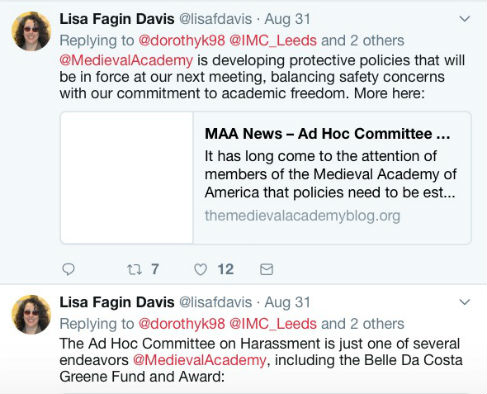Click themedievalacademyblog.org domain in card

pyautogui.click(x=302, y=216)
